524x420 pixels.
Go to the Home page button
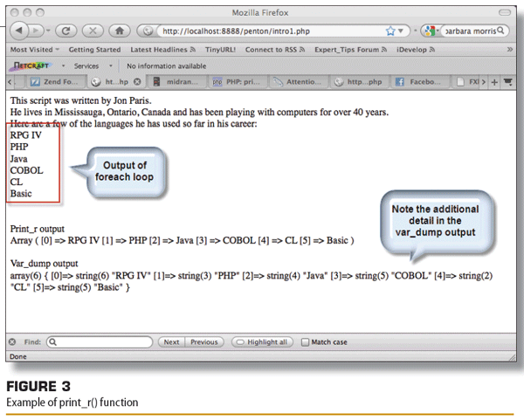120,31
